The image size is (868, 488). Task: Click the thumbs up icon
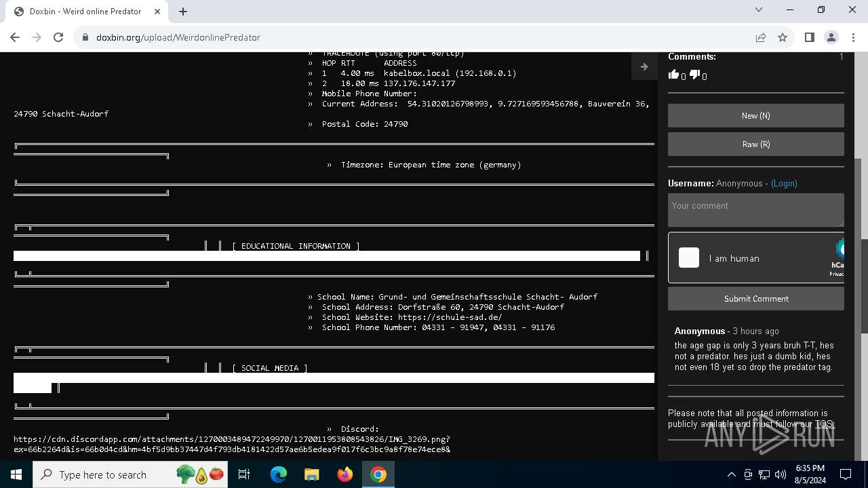(673, 75)
